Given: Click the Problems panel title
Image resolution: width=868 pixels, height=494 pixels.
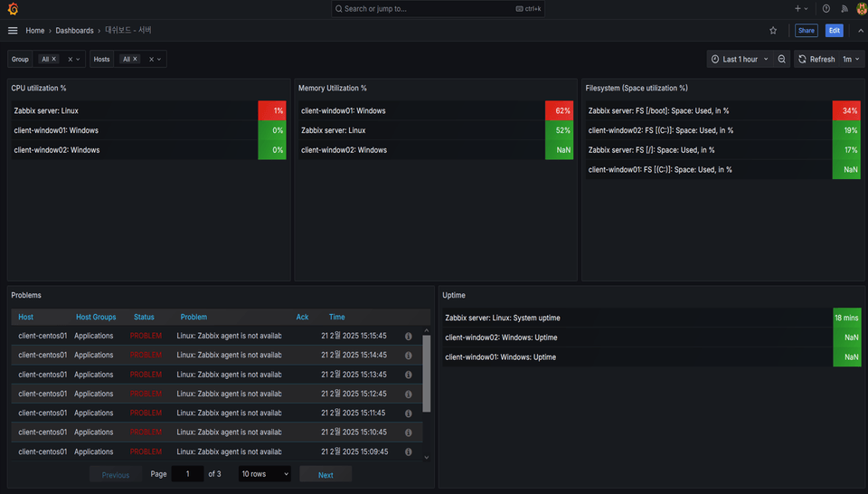Looking at the screenshot, I should 26,295.
